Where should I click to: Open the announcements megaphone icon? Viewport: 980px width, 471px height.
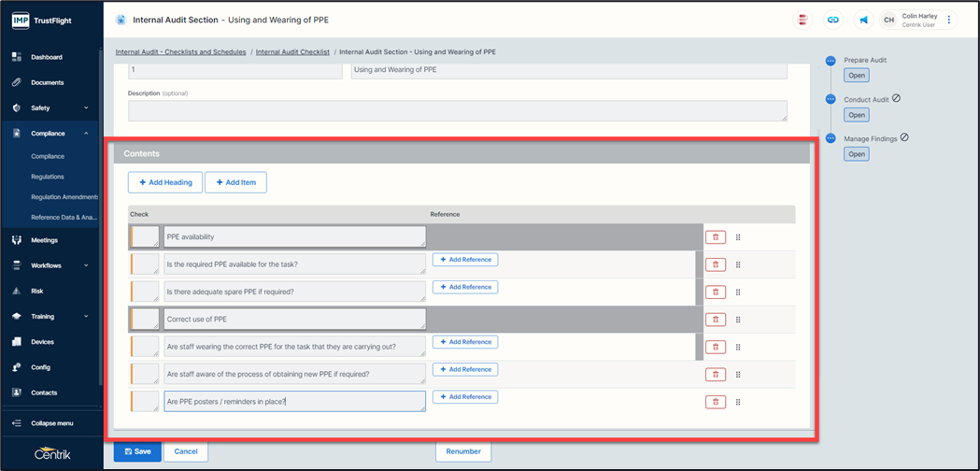point(863,20)
